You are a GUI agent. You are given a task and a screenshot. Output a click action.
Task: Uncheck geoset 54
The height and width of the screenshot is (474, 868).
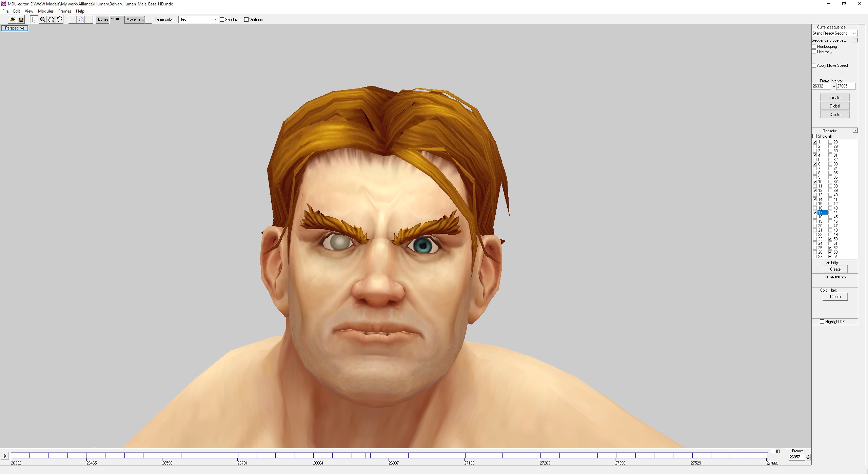830,257
